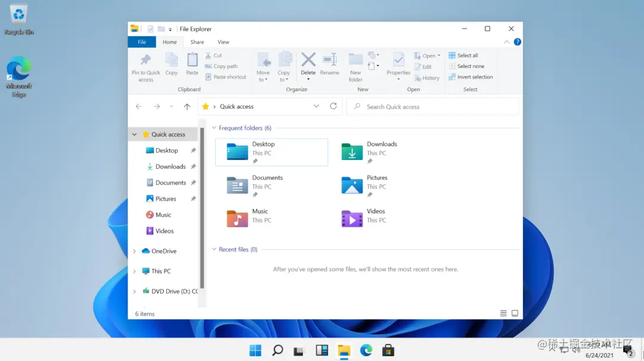Click the Properties checkmark icon

click(398, 60)
